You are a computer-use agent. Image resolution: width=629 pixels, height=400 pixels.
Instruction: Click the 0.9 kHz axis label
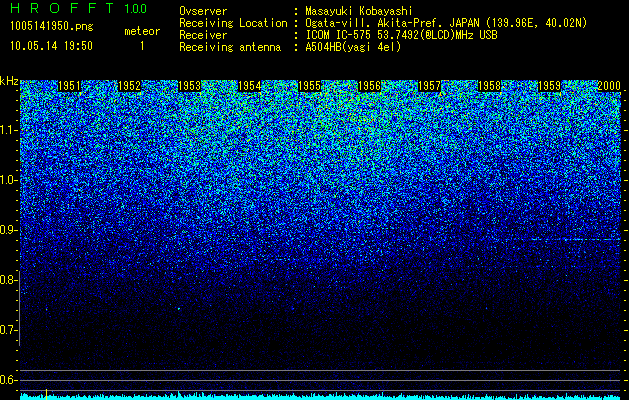(x=8, y=230)
